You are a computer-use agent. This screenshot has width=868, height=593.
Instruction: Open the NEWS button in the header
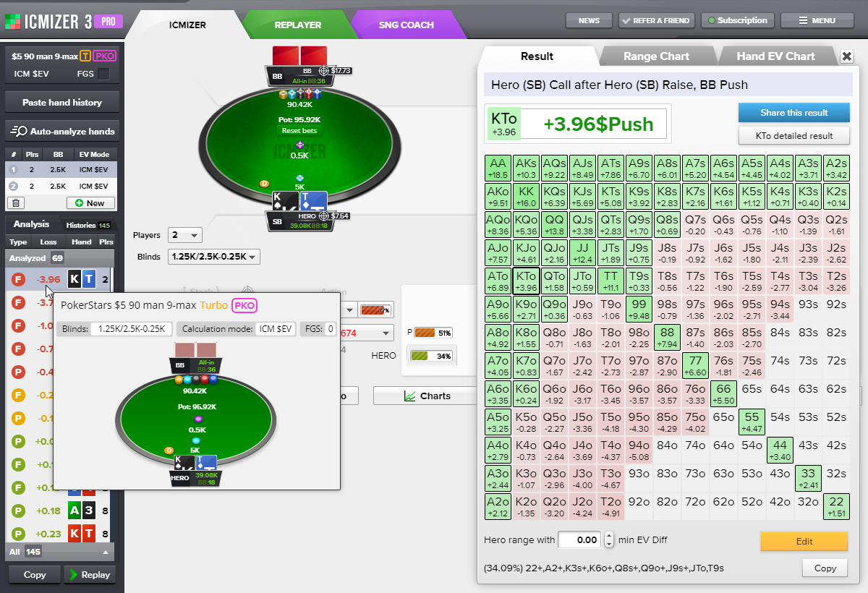[590, 20]
